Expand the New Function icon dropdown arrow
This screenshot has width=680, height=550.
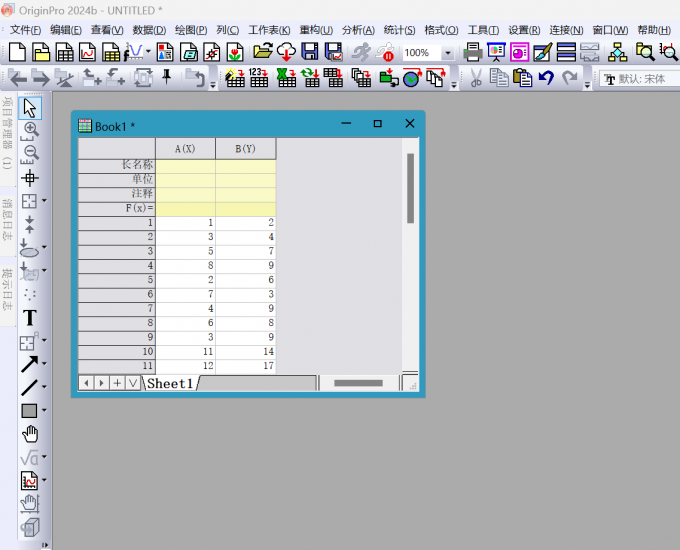pyautogui.click(x=148, y=52)
